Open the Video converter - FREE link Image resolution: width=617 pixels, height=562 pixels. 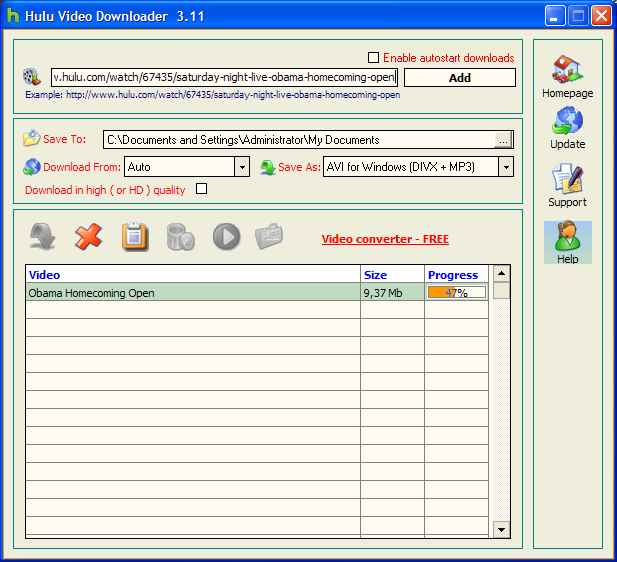coord(385,239)
